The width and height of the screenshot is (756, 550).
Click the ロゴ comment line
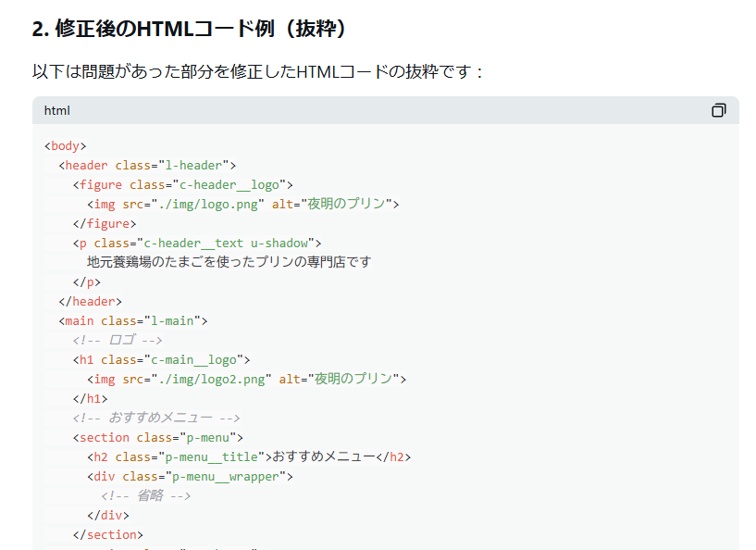pyautogui.click(x=118, y=340)
